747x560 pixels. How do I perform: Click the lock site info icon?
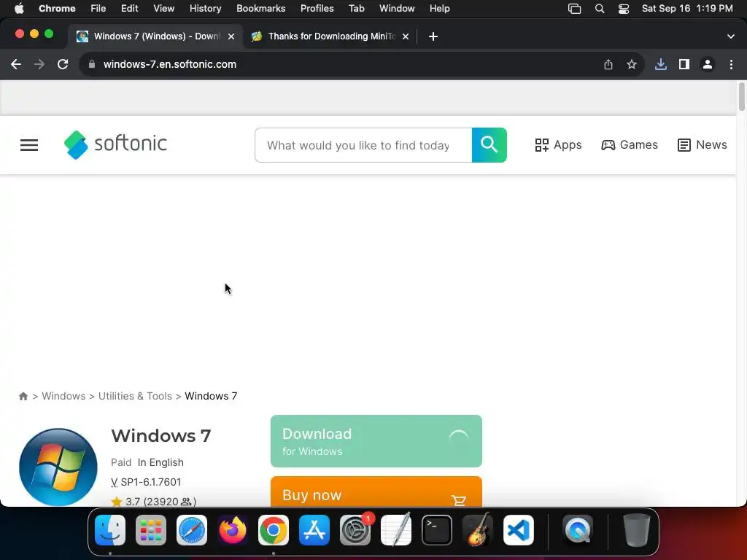(92, 64)
